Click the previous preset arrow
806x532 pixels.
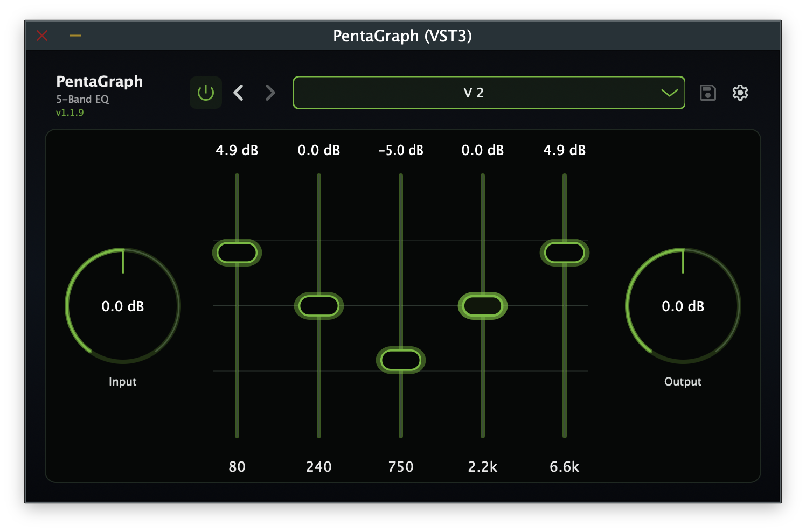(x=239, y=93)
